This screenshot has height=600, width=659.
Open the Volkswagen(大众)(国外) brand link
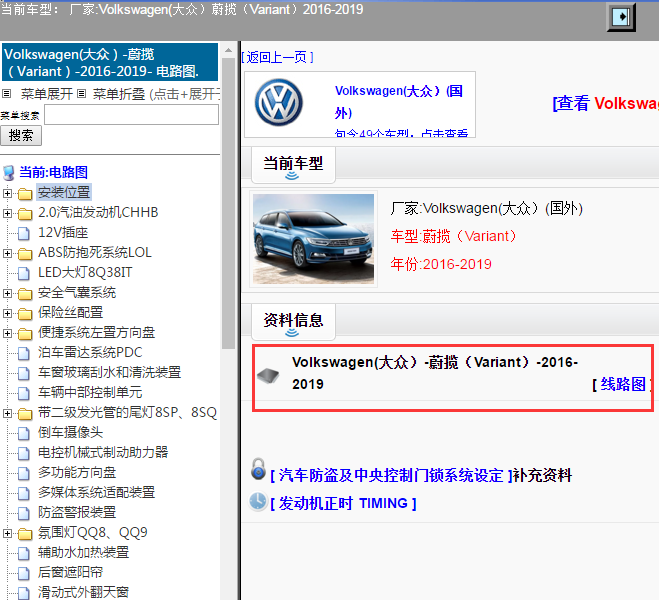coord(398,102)
